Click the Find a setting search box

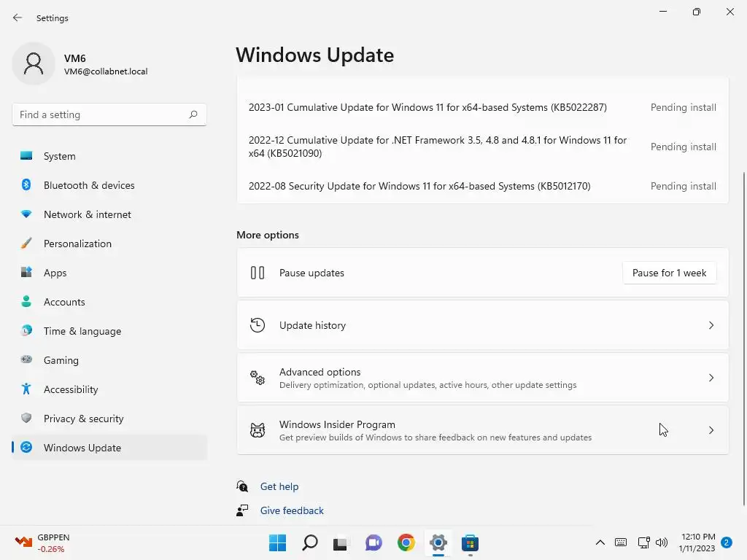tap(109, 114)
